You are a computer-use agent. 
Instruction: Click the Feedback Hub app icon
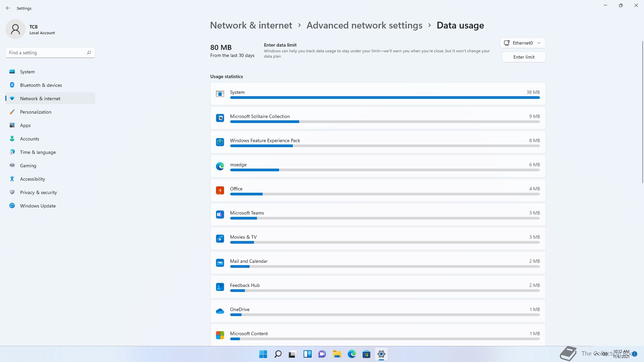tap(220, 287)
